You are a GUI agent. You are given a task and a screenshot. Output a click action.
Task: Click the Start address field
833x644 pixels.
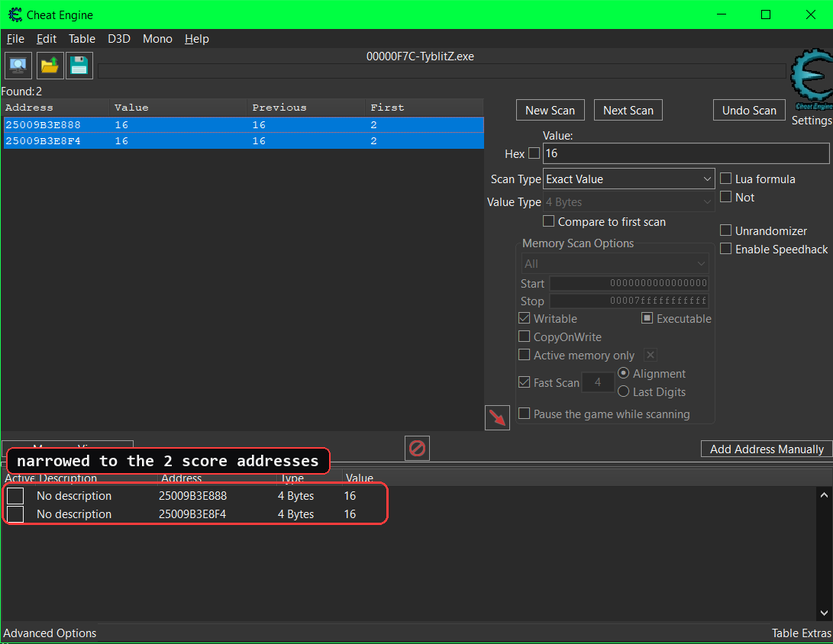pos(629,283)
